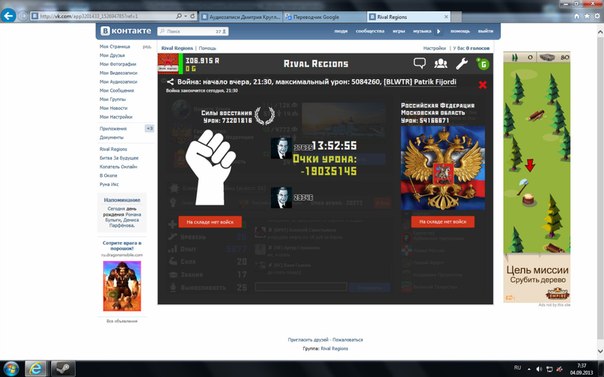Screen dimensions: 604x377
Task: Open 'Копатель Онлайн' app in sidebar
Action: (118, 167)
